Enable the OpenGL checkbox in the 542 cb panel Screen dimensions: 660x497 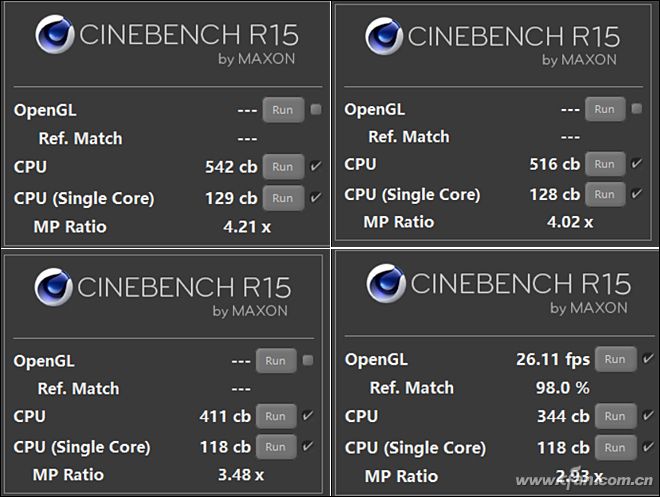(x=316, y=109)
